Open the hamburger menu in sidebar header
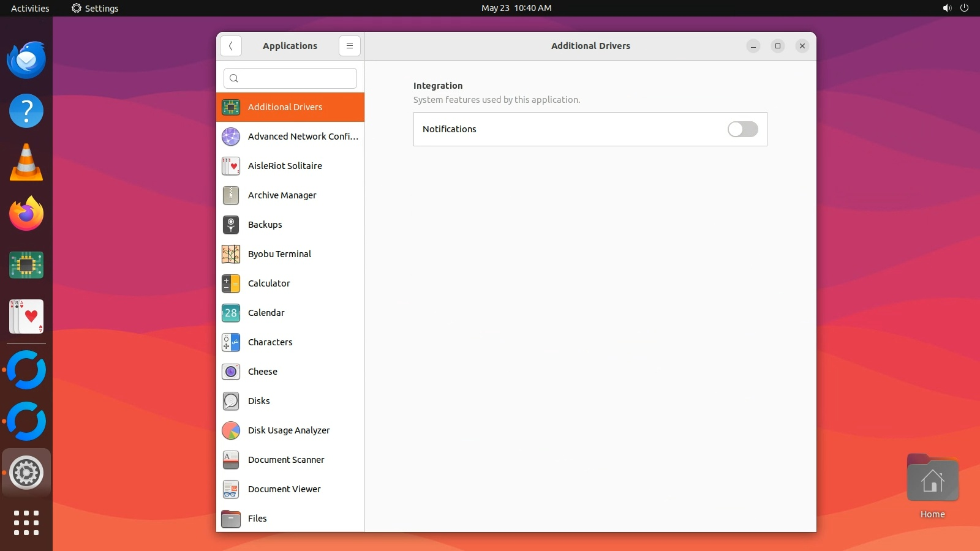Viewport: 980px width, 551px height. pyautogui.click(x=349, y=46)
